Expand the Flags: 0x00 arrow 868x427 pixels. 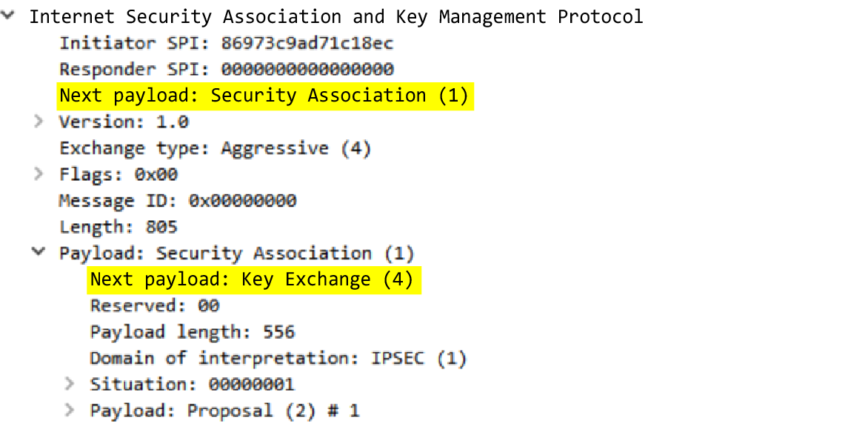(39, 174)
